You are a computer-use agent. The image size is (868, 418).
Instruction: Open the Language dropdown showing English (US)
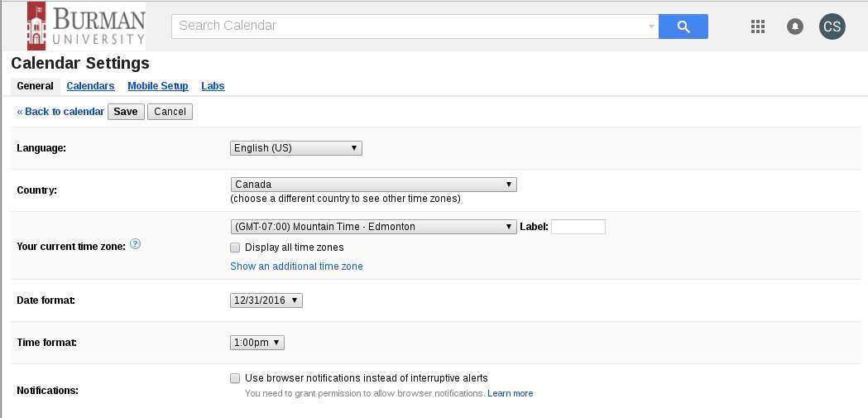click(296, 148)
